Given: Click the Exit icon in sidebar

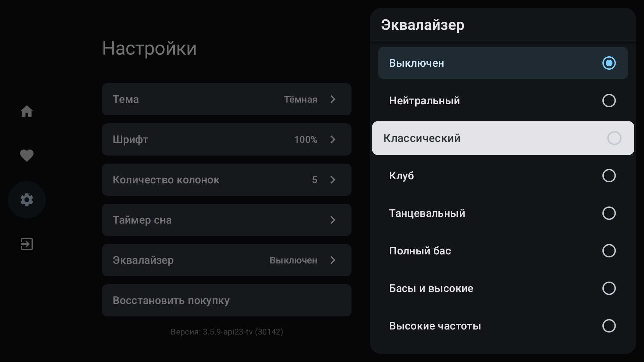Looking at the screenshot, I should click(27, 244).
